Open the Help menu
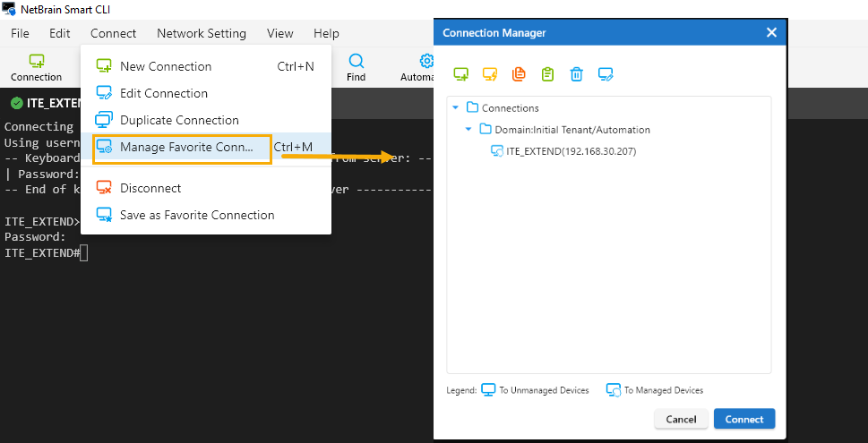Image resolution: width=868 pixels, height=443 pixels. click(x=326, y=33)
